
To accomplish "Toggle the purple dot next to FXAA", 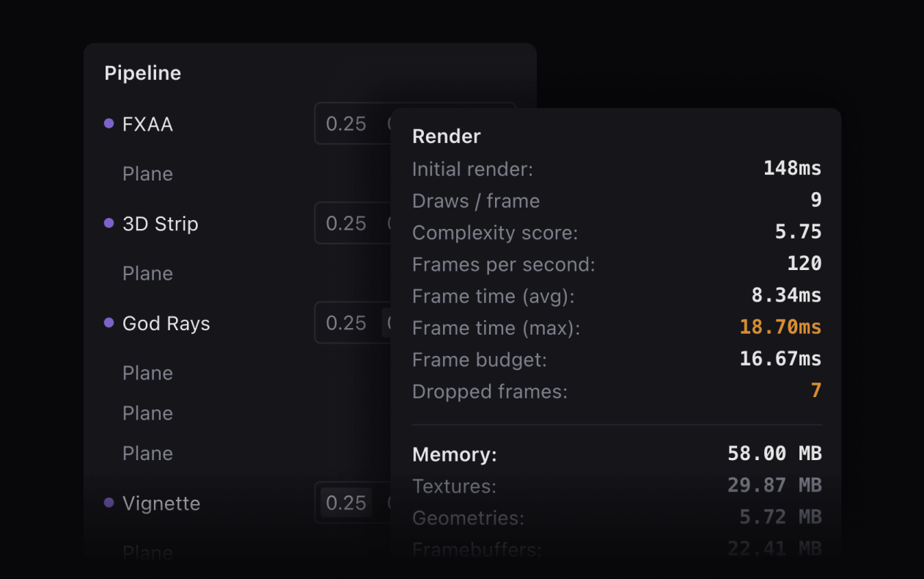I will pos(107,123).
